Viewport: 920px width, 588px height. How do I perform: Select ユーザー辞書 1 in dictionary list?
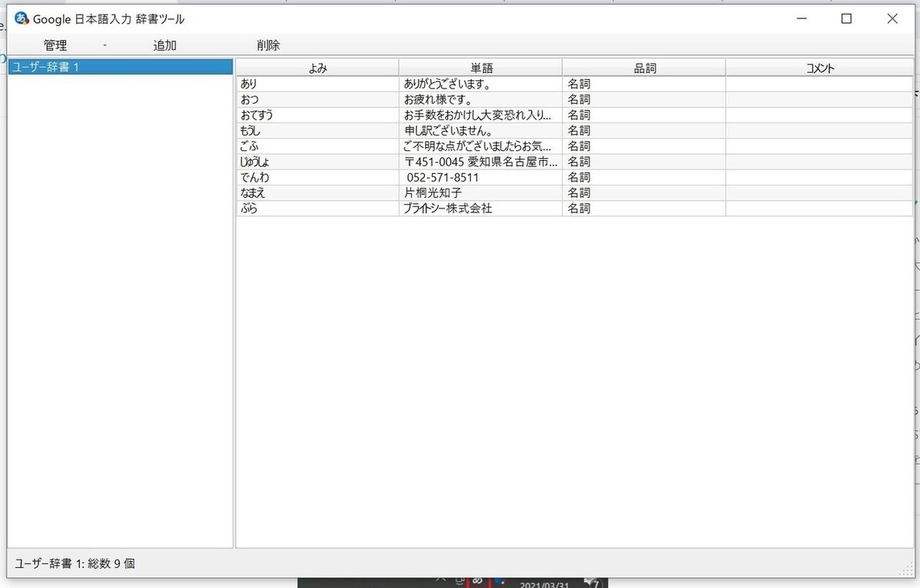(120, 67)
